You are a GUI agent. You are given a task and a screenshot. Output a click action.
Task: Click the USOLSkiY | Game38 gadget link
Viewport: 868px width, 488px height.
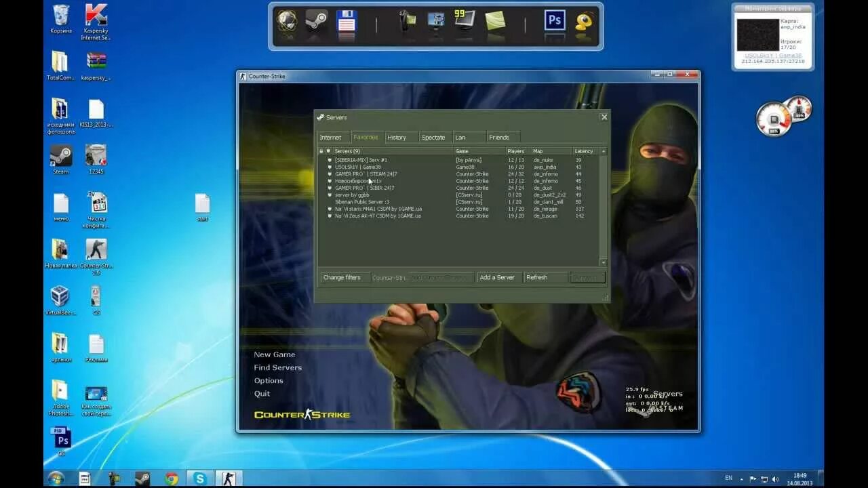click(772, 56)
